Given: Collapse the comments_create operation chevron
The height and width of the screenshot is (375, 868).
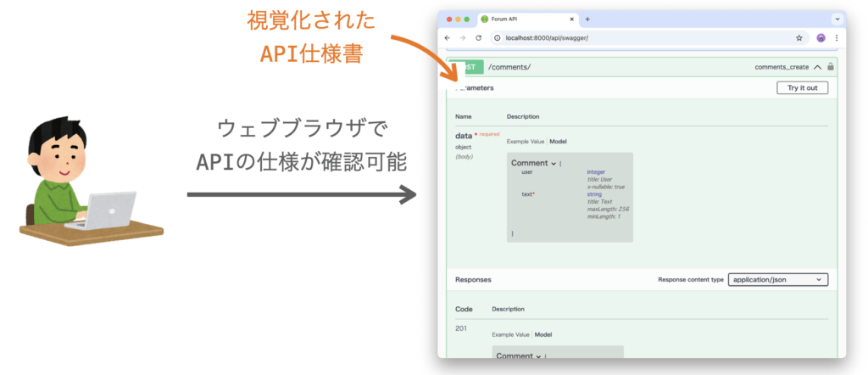Looking at the screenshot, I should (817, 67).
